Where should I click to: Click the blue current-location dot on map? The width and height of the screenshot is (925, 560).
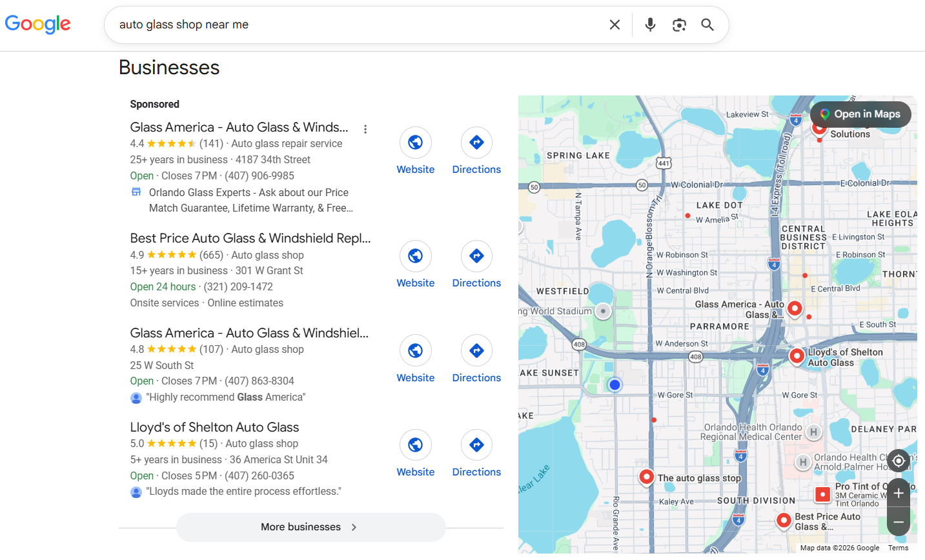point(615,385)
